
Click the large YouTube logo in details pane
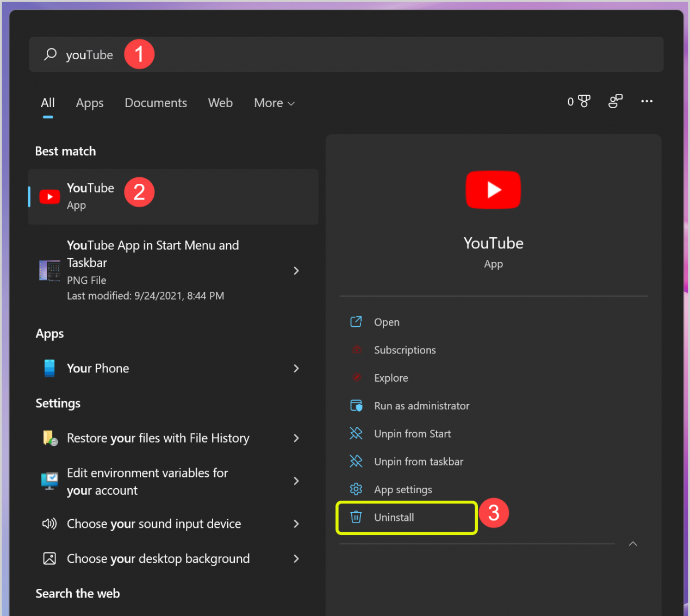click(493, 190)
